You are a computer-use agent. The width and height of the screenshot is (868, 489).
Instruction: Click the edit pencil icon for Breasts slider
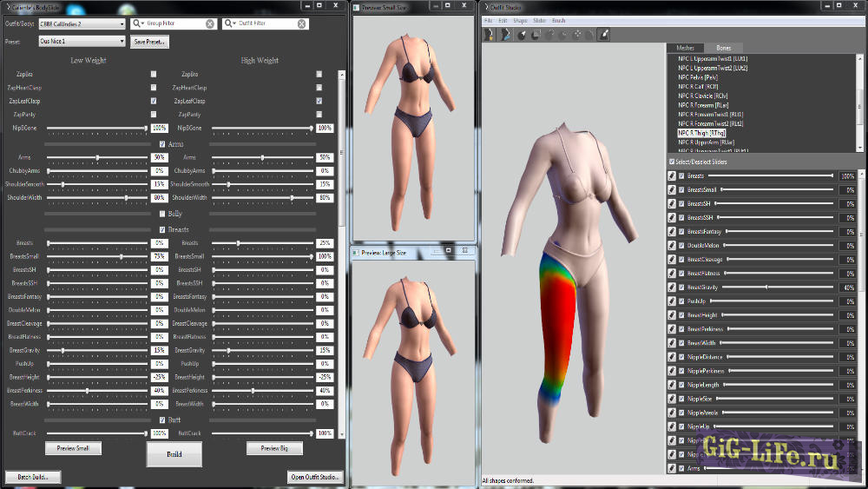672,176
